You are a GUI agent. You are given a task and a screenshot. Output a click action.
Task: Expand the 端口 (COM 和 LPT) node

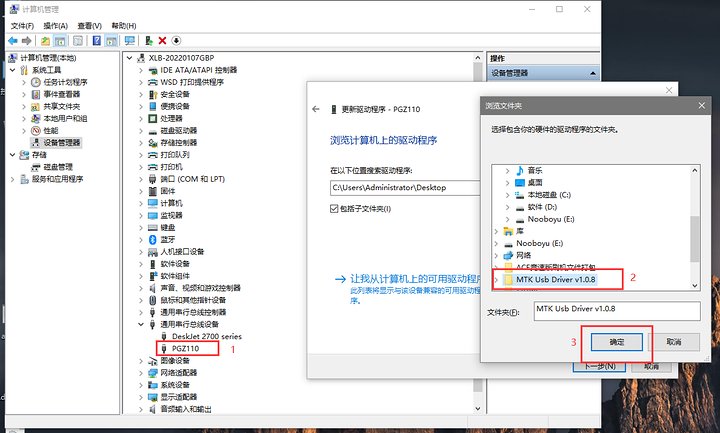point(141,179)
